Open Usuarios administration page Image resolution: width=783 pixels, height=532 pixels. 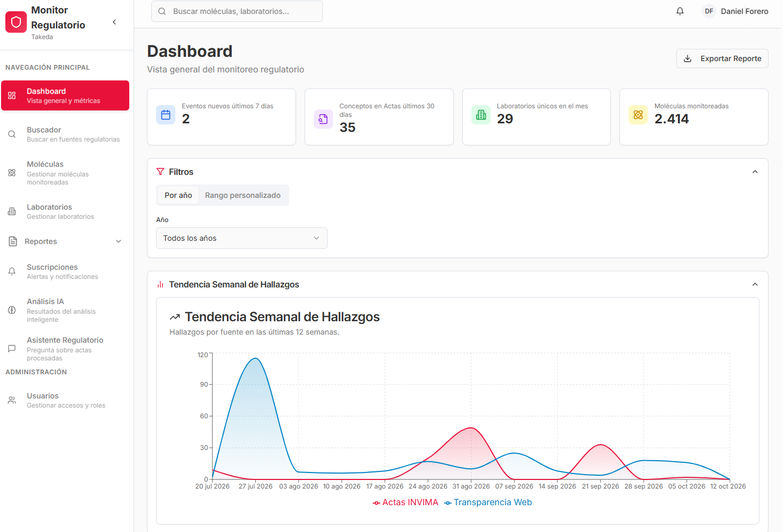[x=65, y=400]
